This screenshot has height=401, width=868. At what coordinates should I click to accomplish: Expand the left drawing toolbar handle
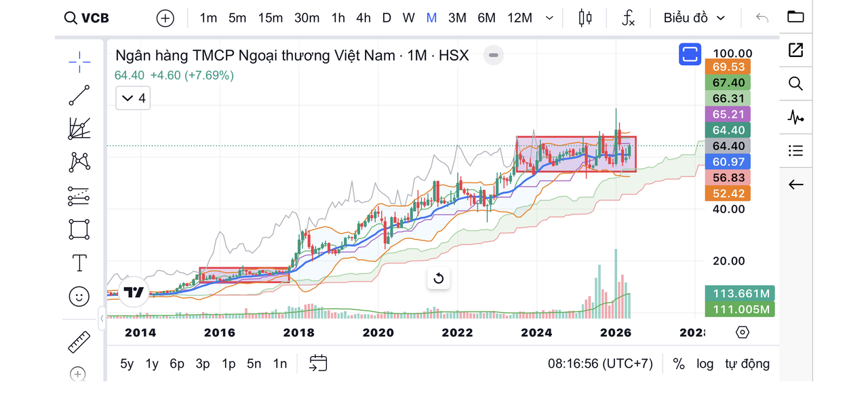tap(102, 318)
